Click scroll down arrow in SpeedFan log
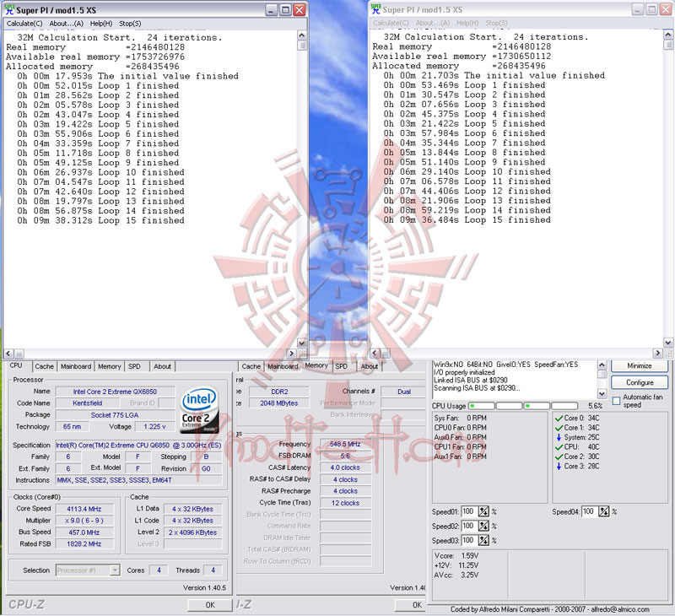This screenshot has width=675, height=616. click(x=602, y=393)
